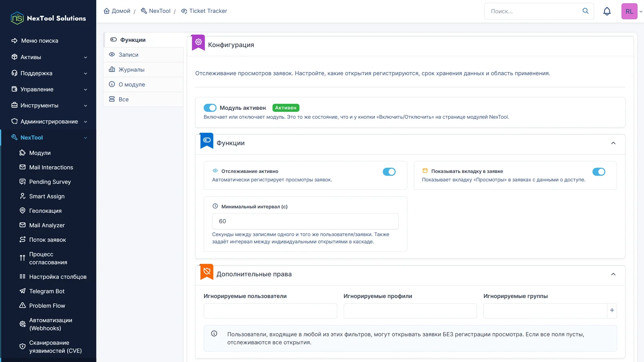Open Поток заявок in the sidebar

click(48, 240)
